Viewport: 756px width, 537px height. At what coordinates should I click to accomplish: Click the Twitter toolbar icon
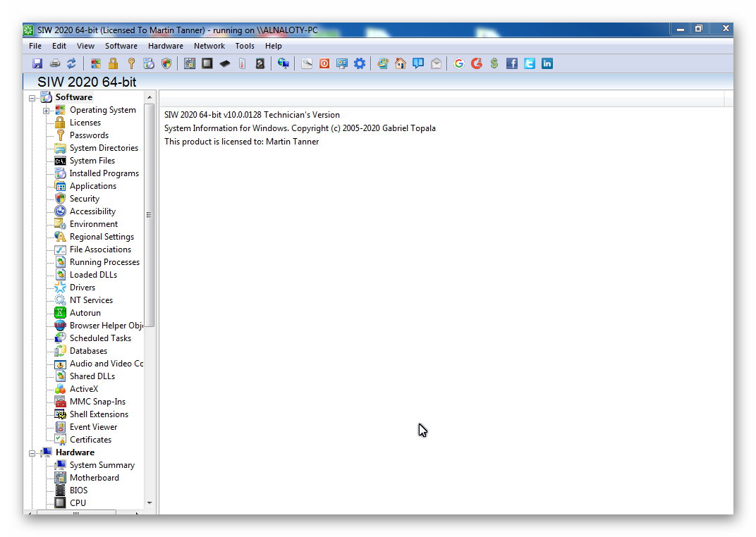pyautogui.click(x=530, y=63)
